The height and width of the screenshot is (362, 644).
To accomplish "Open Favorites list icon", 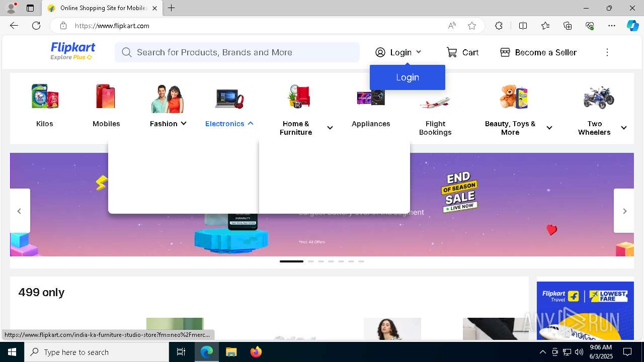I will [545, 26].
